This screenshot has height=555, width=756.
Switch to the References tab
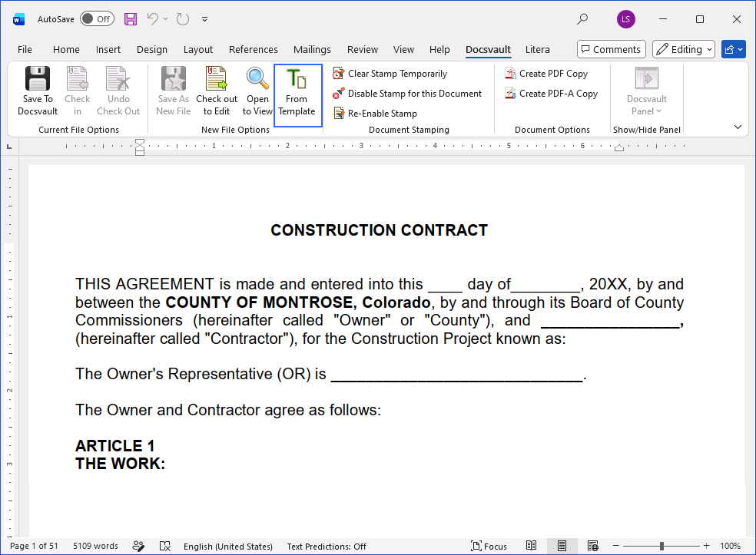coord(253,50)
